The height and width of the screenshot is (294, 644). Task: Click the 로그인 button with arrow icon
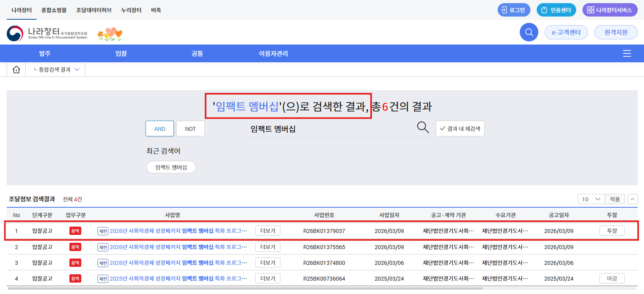point(513,10)
